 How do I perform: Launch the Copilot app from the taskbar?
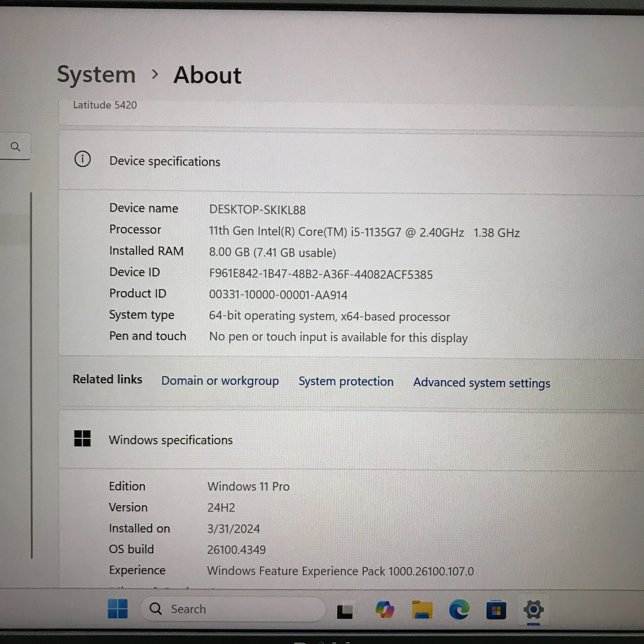pos(385,609)
